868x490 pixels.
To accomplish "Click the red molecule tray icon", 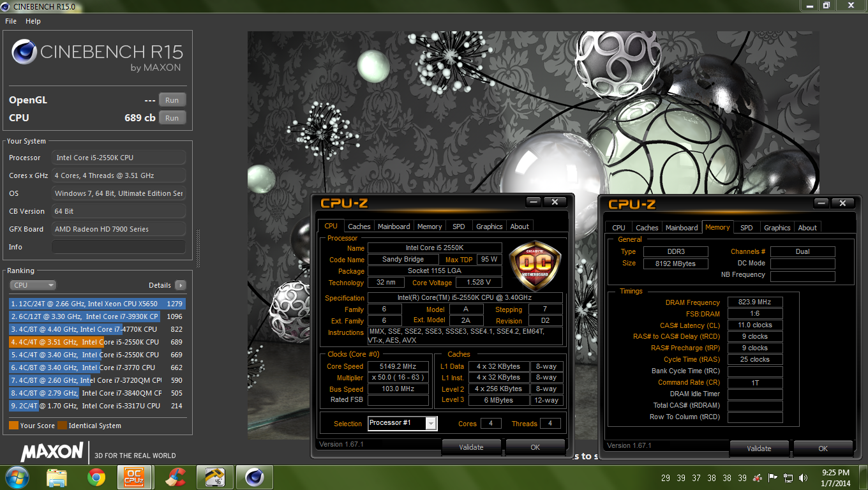I will click(x=758, y=478).
